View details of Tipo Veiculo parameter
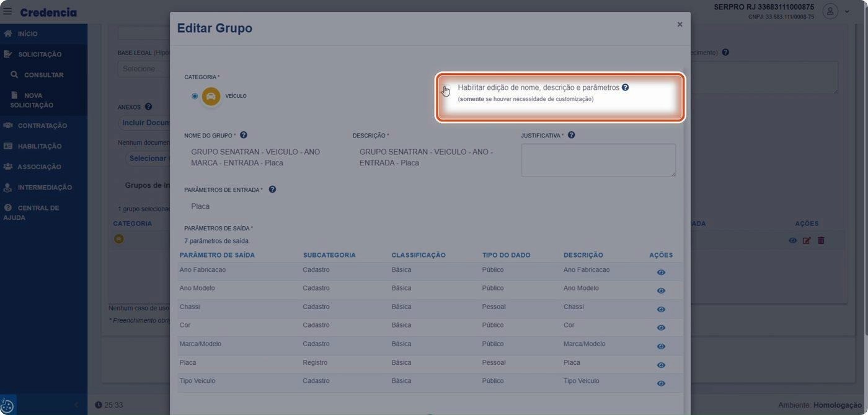868x415 pixels. [x=661, y=383]
